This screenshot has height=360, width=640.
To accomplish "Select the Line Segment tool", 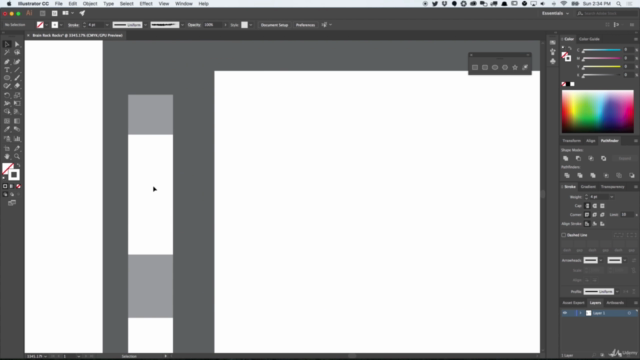I will tap(17, 70).
